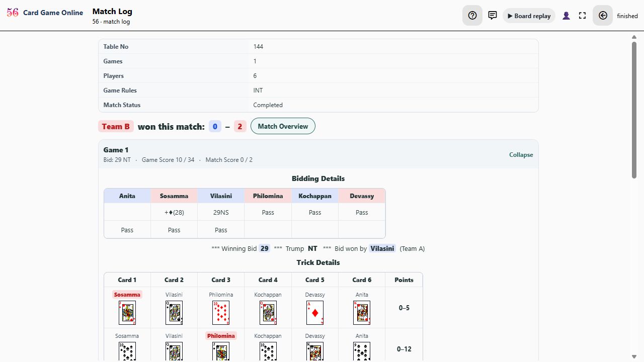This screenshot has height=362, width=644.
Task: Click the back arrow icon
Action: click(603, 16)
